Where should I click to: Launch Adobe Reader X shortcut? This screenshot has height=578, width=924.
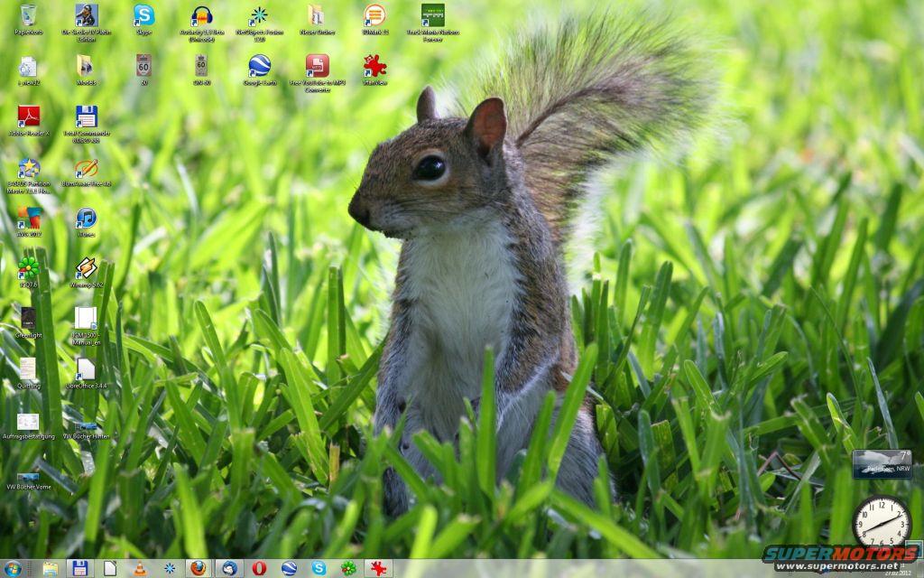point(29,117)
